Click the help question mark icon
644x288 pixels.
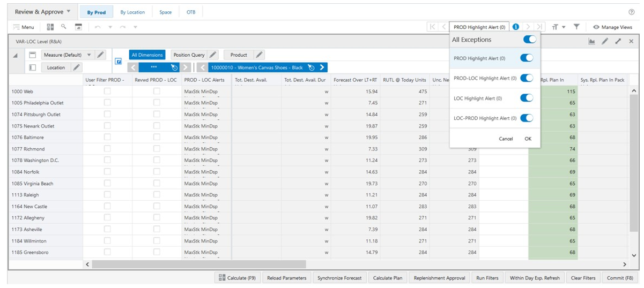(632, 12)
